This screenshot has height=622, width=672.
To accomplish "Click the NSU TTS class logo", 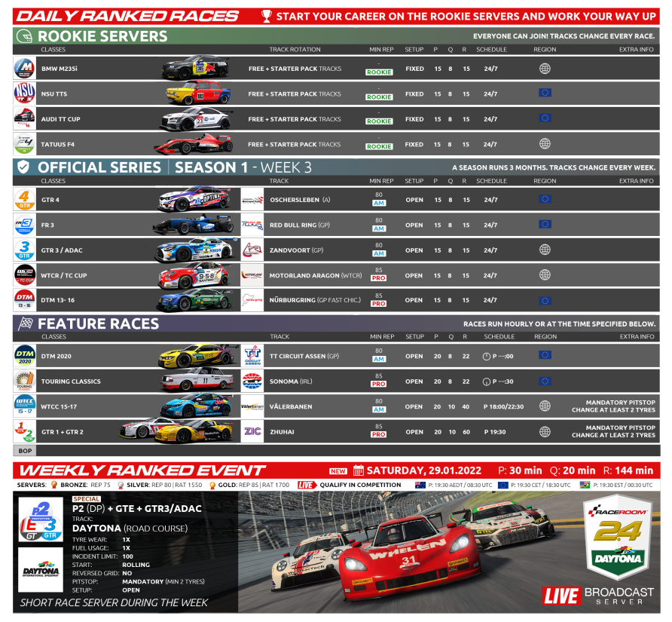I will pyautogui.click(x=24, y=93).
